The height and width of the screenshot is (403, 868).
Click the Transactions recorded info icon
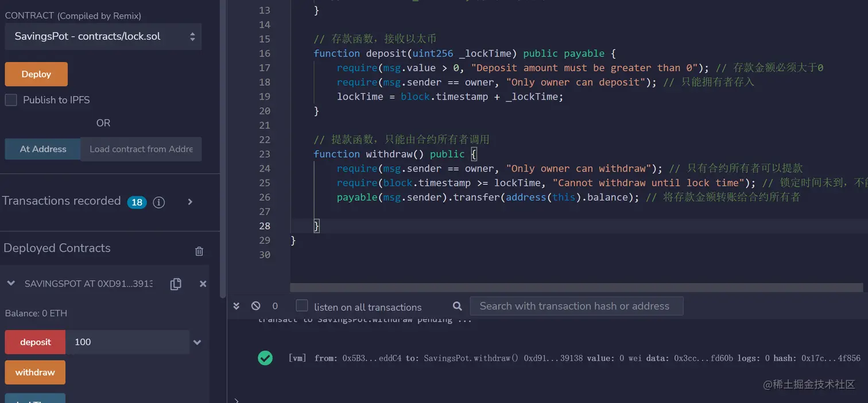pos(159,202)
